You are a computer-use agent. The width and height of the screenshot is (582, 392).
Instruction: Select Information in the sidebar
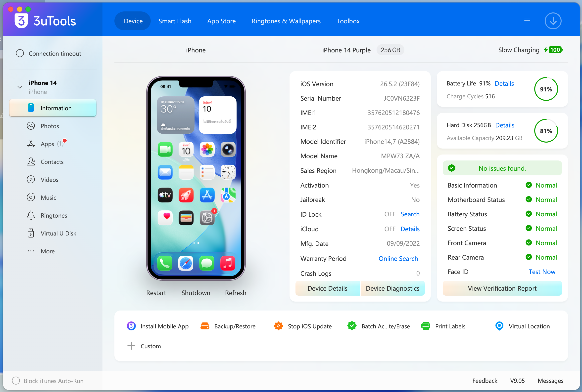point(52,108)
